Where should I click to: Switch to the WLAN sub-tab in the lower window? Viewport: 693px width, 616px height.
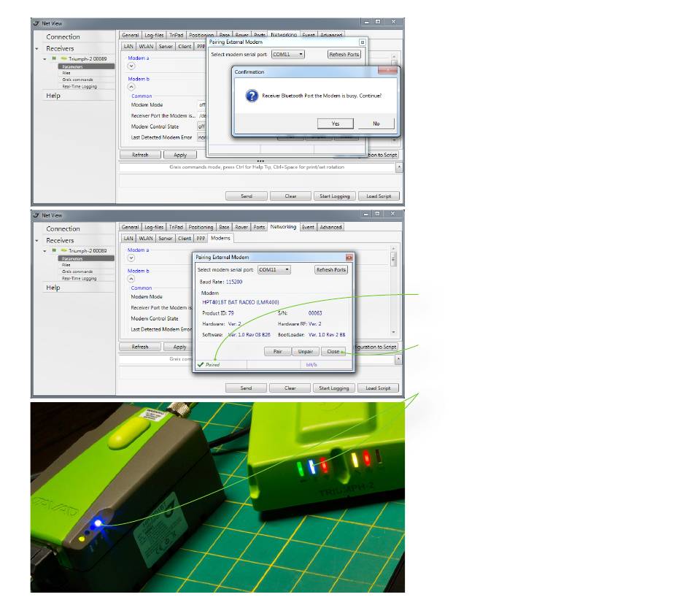[146, 239]
